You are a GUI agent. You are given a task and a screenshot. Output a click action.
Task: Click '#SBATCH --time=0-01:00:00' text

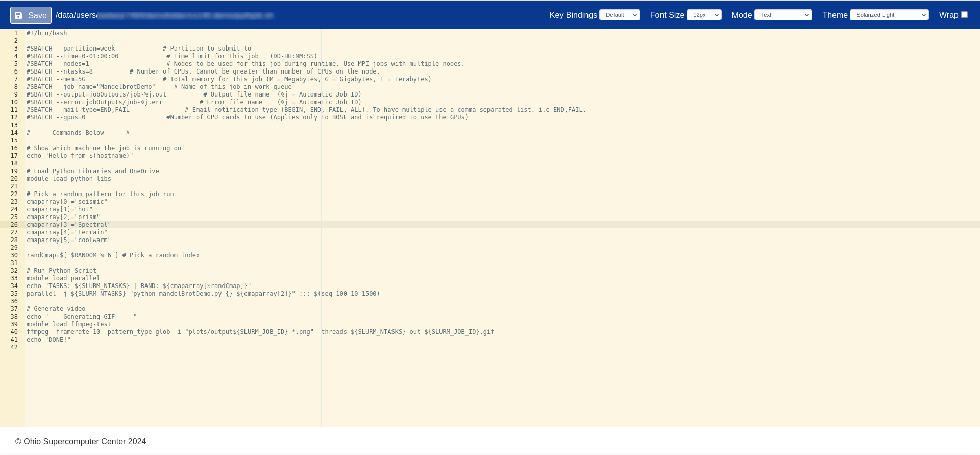[72, 56]
